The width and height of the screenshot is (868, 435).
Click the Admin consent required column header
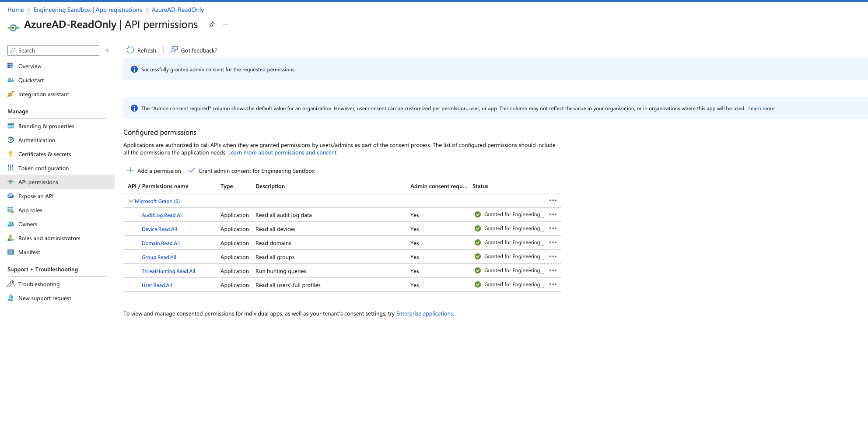[439, 186]
